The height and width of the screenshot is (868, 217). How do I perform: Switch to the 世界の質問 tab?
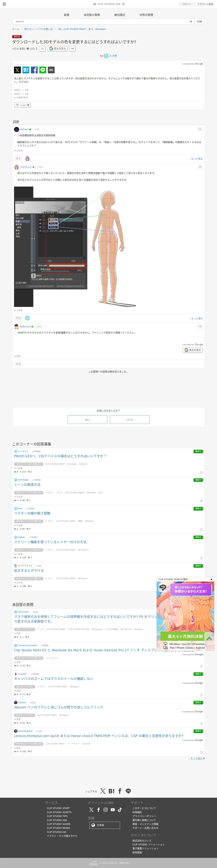pyautogui.click(x=146, y=15)
